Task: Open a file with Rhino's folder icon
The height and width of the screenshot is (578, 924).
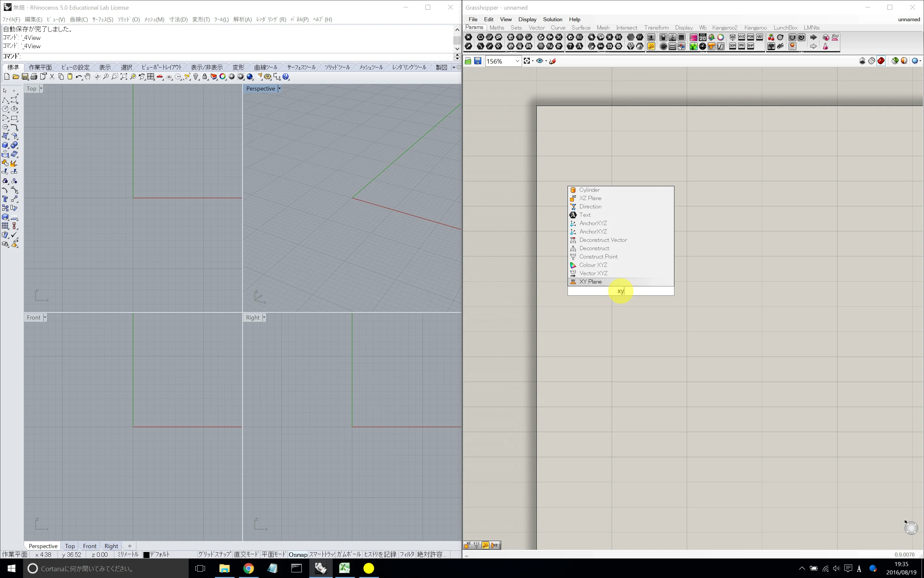Action: coord(16,77)
